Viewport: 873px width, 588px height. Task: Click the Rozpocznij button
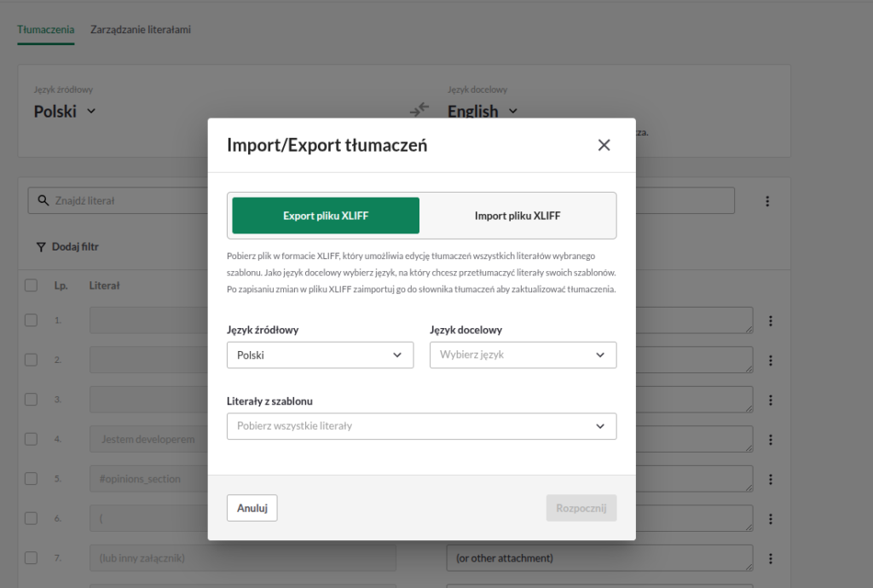581,508
